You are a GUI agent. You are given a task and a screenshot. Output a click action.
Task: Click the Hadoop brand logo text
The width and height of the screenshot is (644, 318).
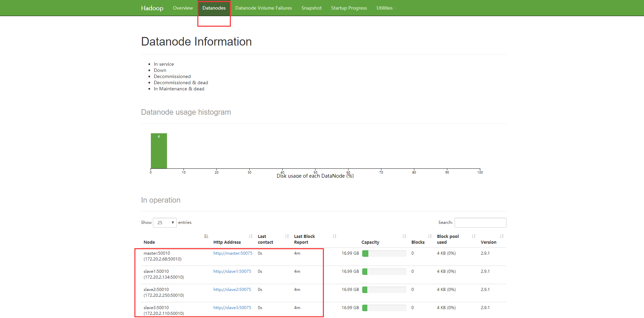click(152, 8)
